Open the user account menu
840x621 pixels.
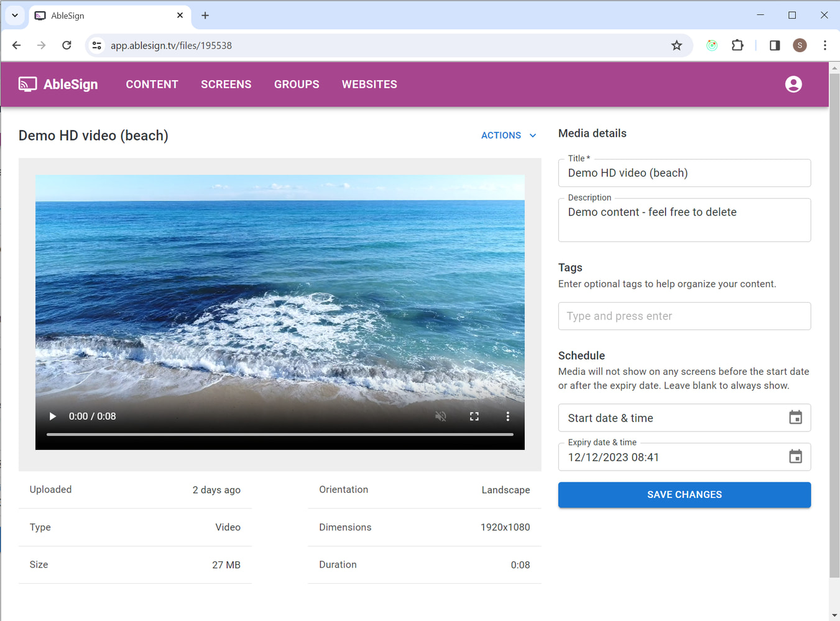[793, 85]
